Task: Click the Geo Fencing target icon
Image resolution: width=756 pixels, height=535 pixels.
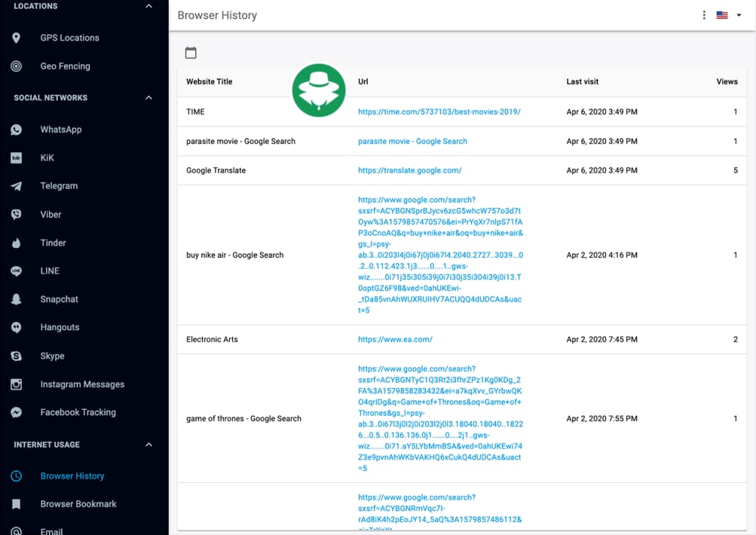Action: pos(16,66)
